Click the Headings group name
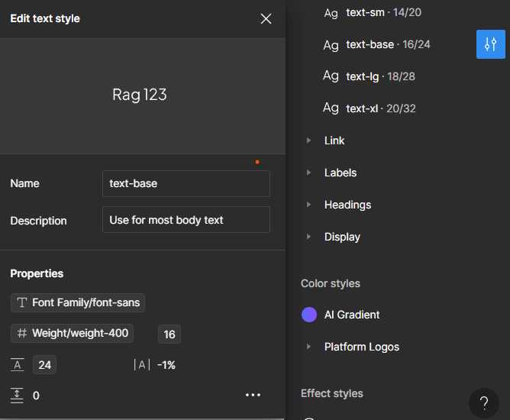 click(x=347, y=205)
